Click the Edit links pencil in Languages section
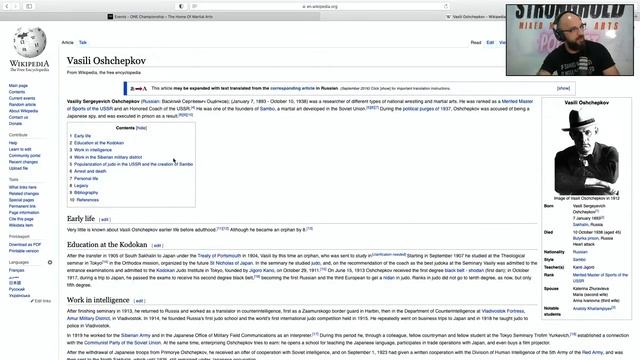 tap(41, 301)
